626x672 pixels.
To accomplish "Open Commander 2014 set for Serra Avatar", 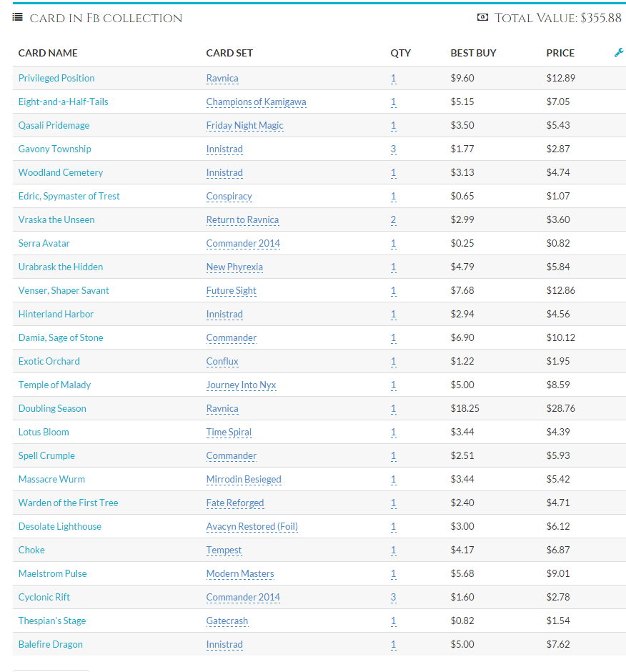I will click(243, 244).
